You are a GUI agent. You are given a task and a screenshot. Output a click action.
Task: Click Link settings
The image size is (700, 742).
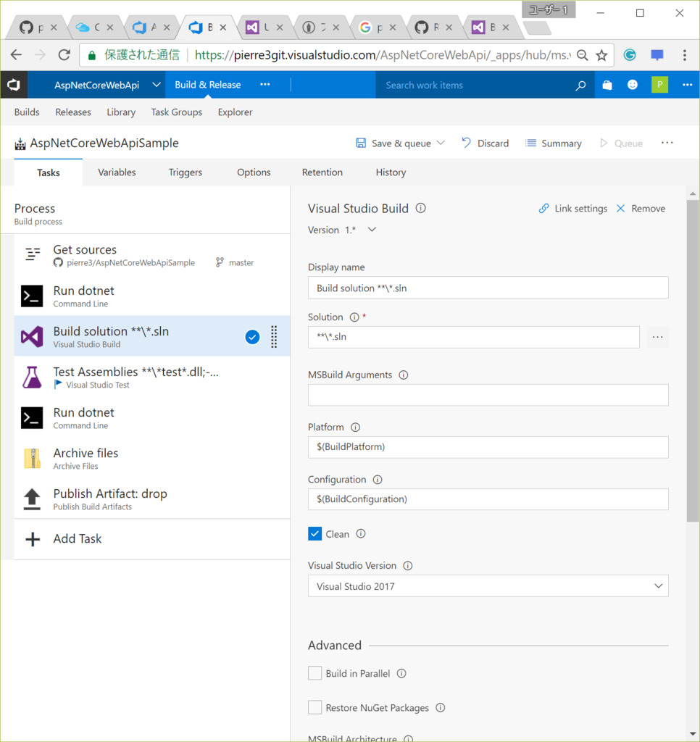pyautogui.click(x=572, y=208)
